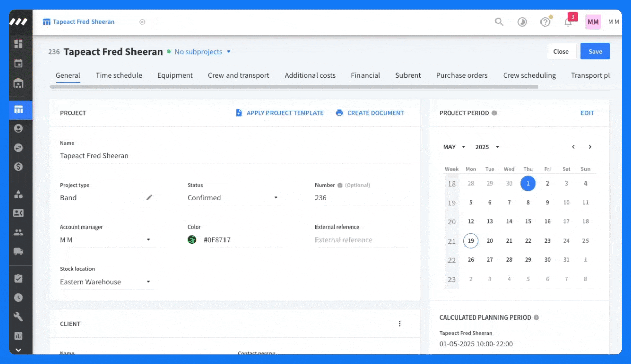Click the Number field info icon
The image size is (631, 364).
click(340, 185)
